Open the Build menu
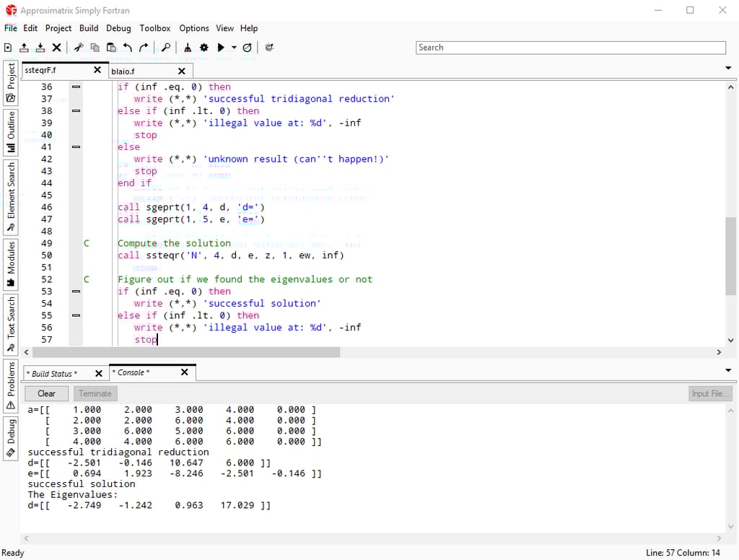The height and width of the screenshot is (560, 739). (x=89, y=28)
